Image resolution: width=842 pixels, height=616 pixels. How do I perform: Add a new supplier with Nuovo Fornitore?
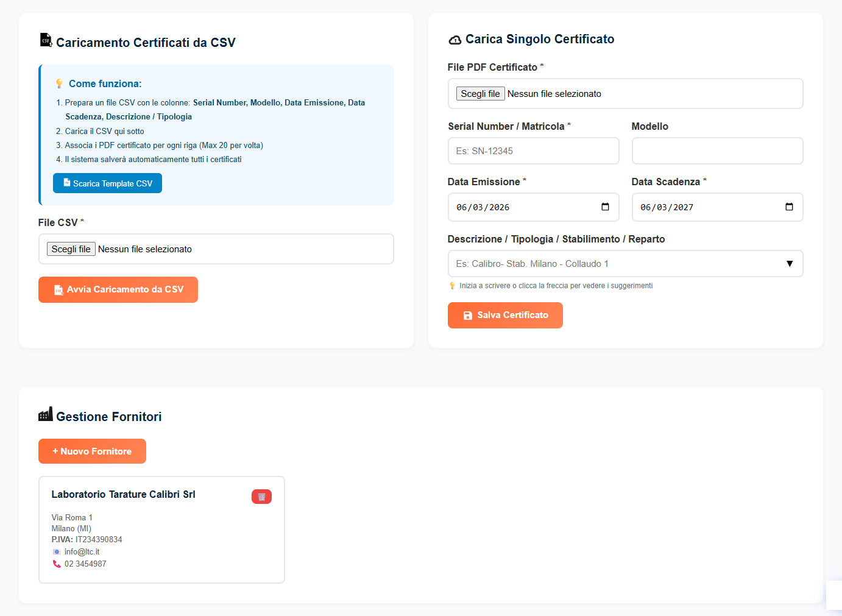point(92,451)
